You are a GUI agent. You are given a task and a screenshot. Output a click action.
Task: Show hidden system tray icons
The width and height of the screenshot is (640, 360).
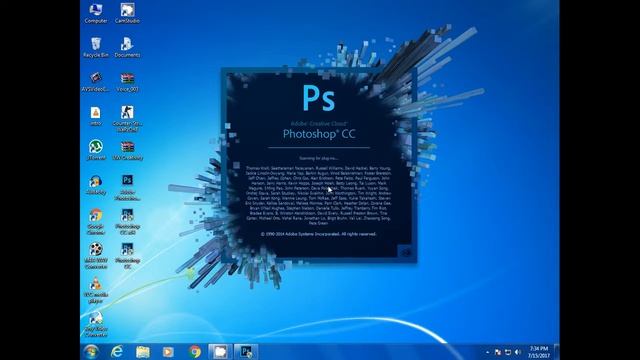487,352
